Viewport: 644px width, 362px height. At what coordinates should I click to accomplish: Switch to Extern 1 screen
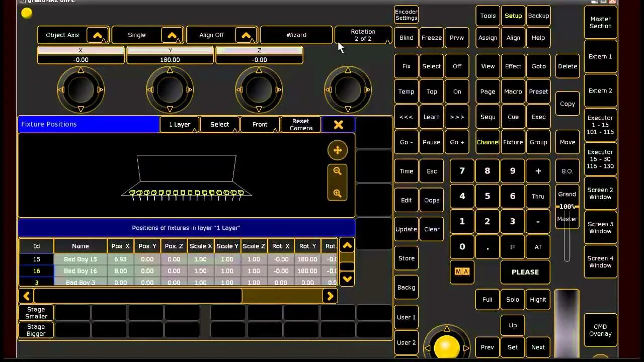[x=600, y=57]
